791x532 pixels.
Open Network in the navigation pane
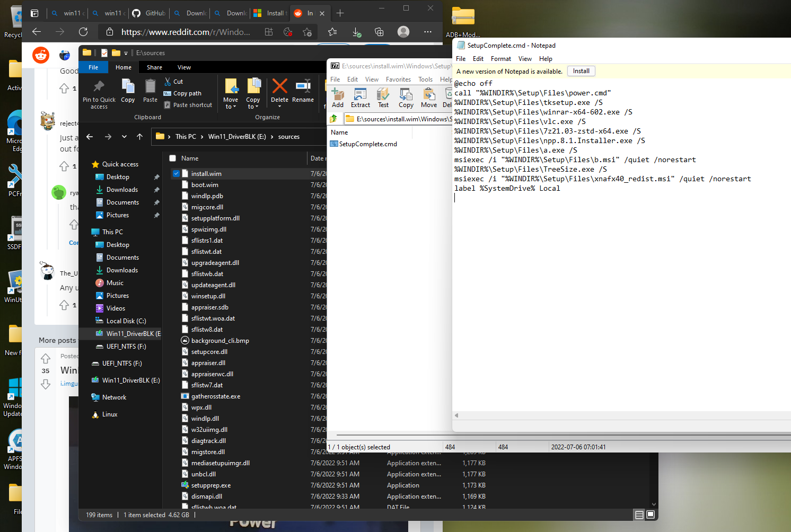[114, 397]
